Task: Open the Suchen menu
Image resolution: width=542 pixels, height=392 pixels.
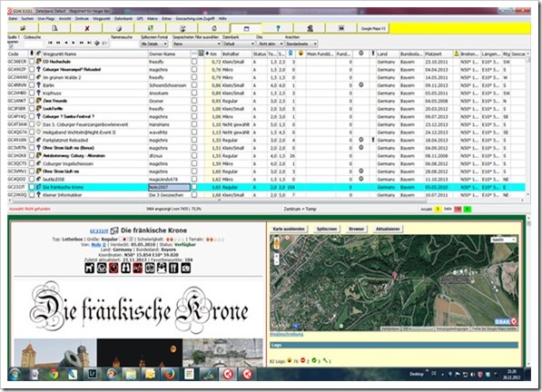Action: coord(27,19)
